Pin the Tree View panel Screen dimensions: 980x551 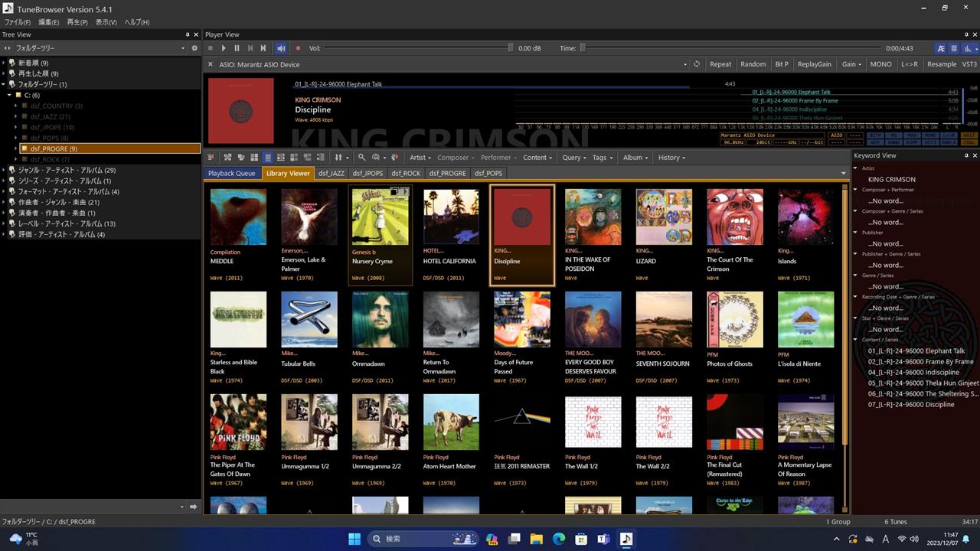[x=188, y=34]
